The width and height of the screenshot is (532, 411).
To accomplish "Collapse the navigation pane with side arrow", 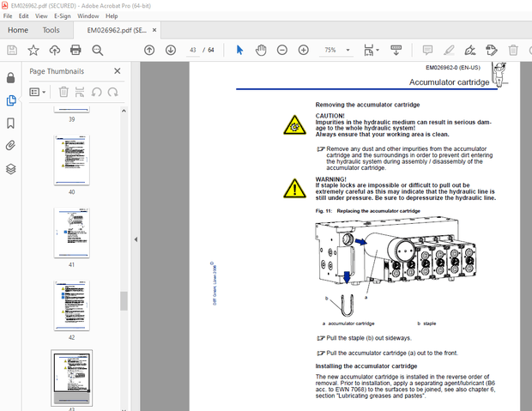I will 136,239.
